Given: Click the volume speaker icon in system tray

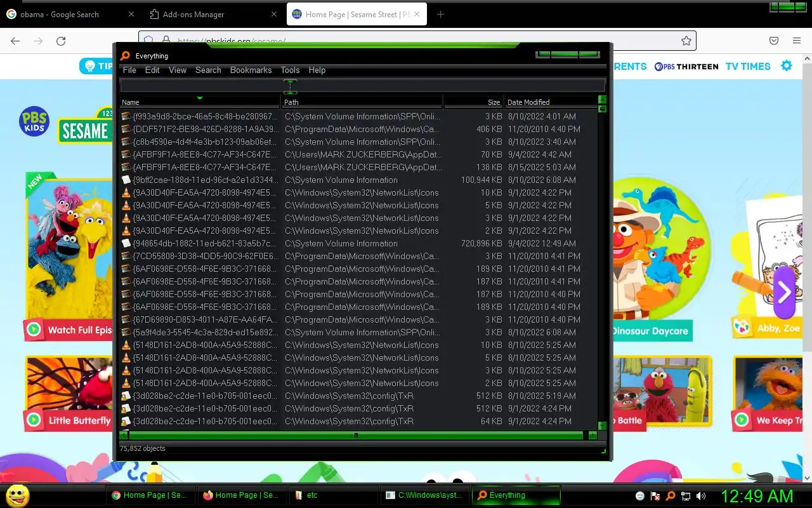Looking at the screenshot, I should [701, 495].
